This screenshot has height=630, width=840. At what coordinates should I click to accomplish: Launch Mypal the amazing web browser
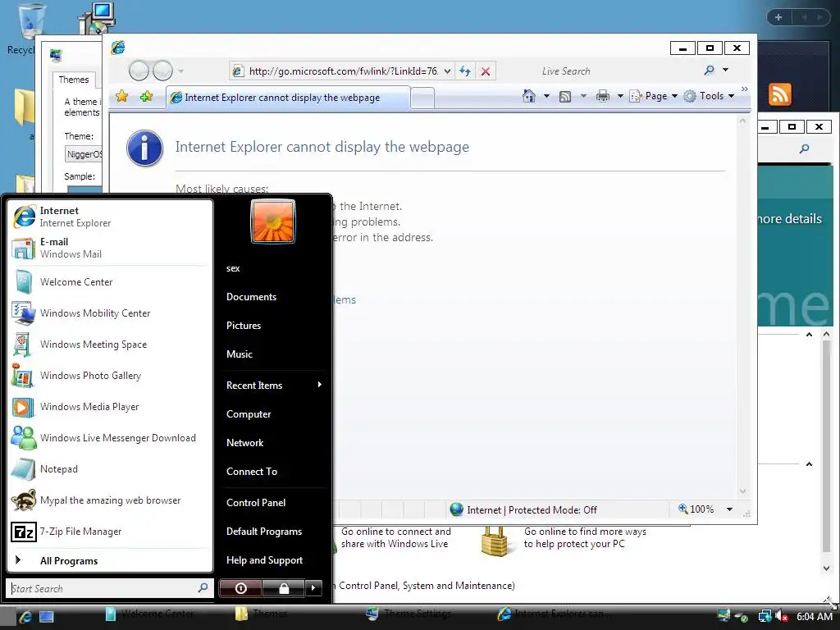tap(110, 500)
